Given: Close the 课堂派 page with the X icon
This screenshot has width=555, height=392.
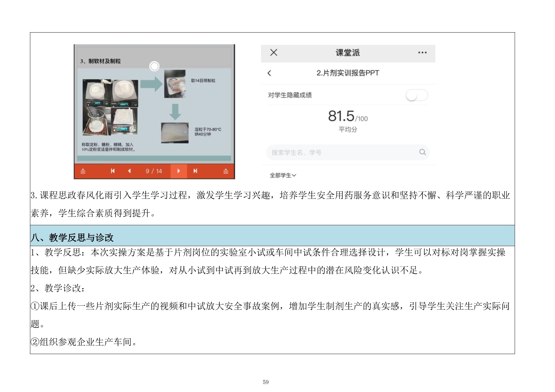Looking at the screenshot, I should [x=274, y=52].
